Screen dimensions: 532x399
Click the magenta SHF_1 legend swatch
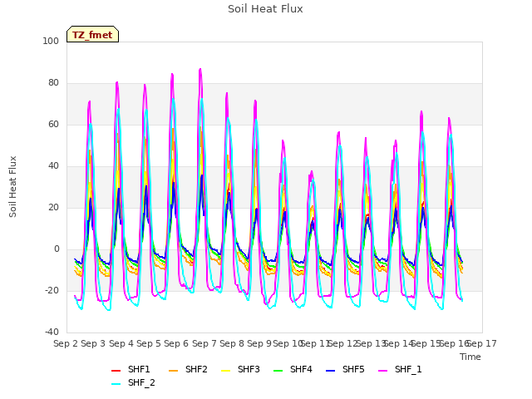pos(382,371)
